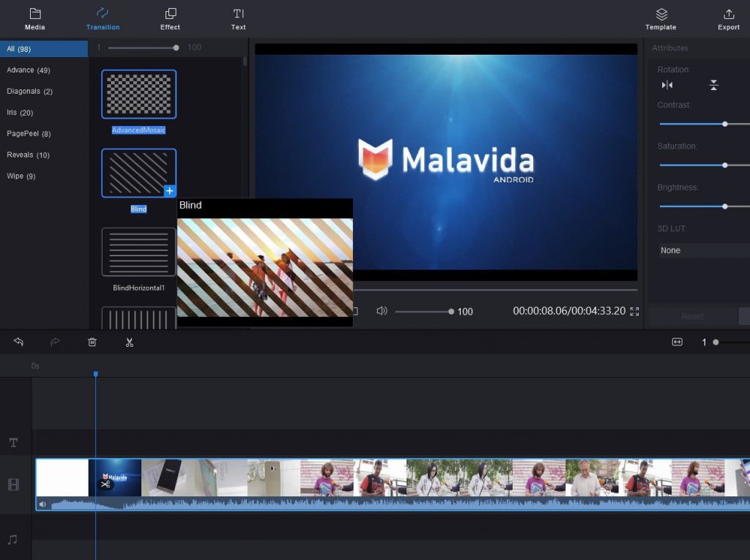The image size is (750, 560).
Task: Click the Export button
Action: pyautogui.click(x=728, y=18)
